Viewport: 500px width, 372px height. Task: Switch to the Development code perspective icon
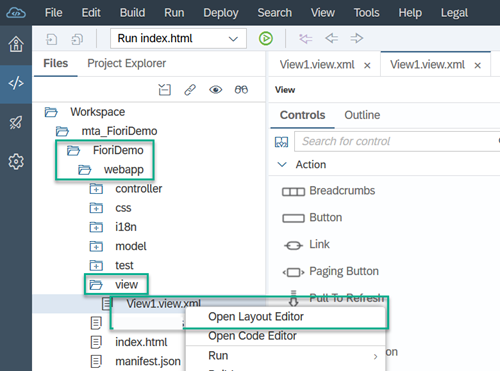(16, 83)
